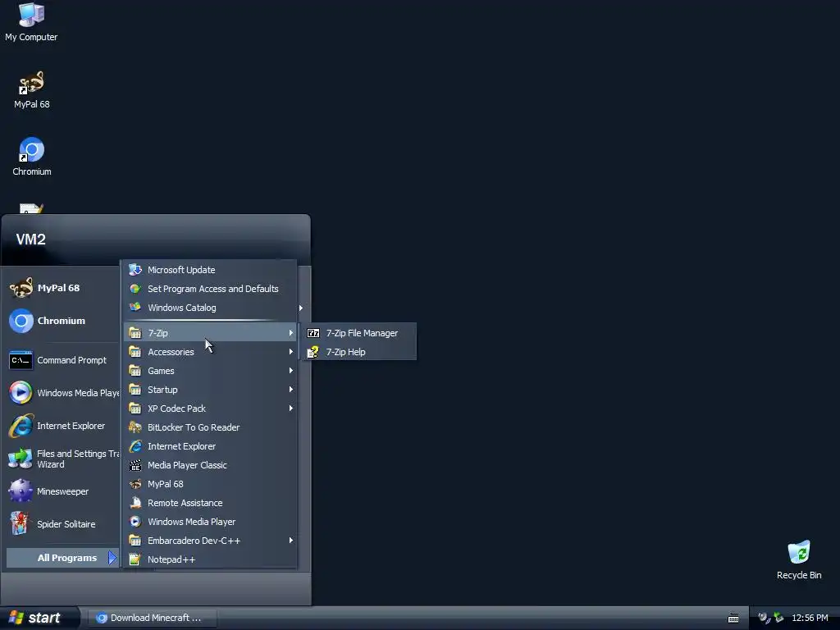Select Media Player Classic text entry
Screen dimensions: 840x630
pyautogui.click(x=187, y=465)
